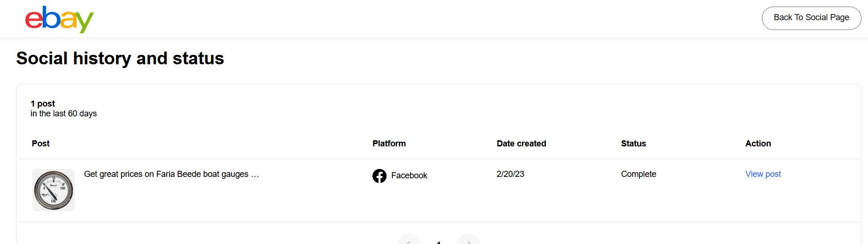The width and height of the screenshot is (868, 244).
Task: Click the Date created column header
Action: (x=521, y=144)
